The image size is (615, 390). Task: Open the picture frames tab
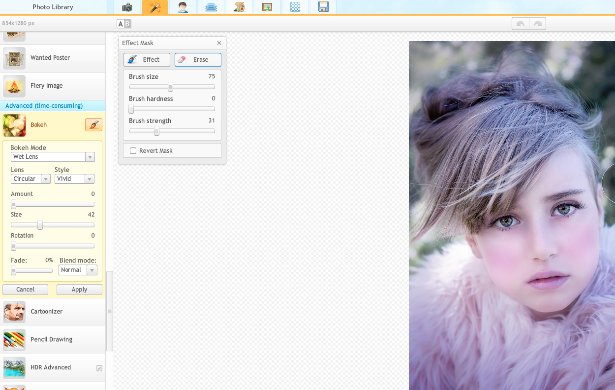coord(267,7)
